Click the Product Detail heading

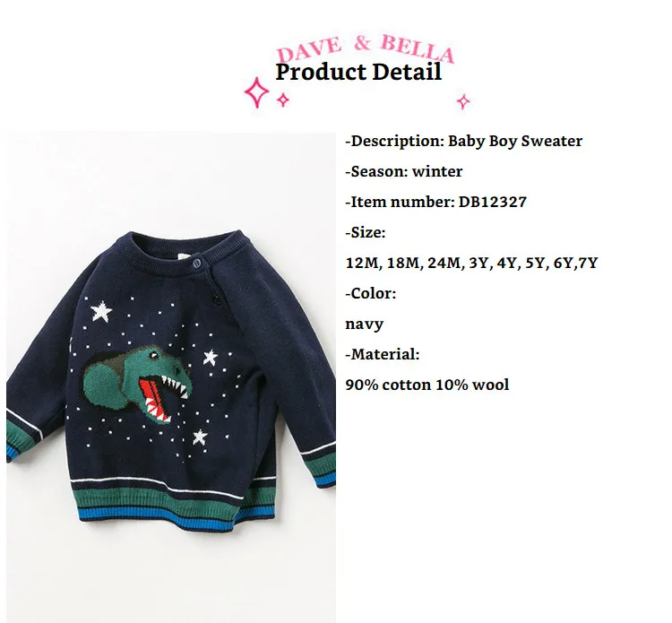pos(358,72)
